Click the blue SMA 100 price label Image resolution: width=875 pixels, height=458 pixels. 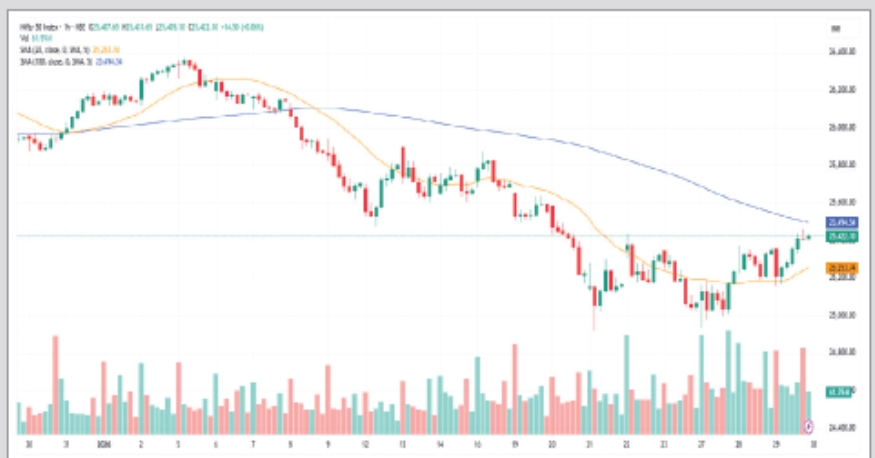[837, 222]
